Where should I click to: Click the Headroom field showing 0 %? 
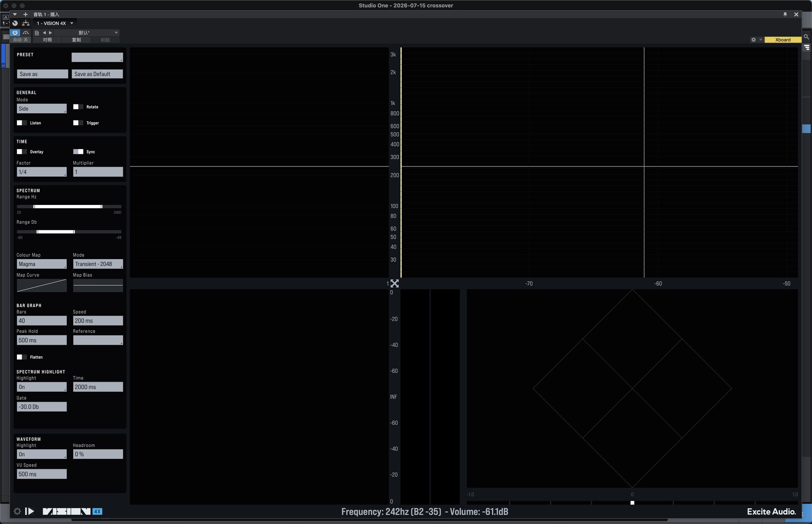[x=98, y=454]
